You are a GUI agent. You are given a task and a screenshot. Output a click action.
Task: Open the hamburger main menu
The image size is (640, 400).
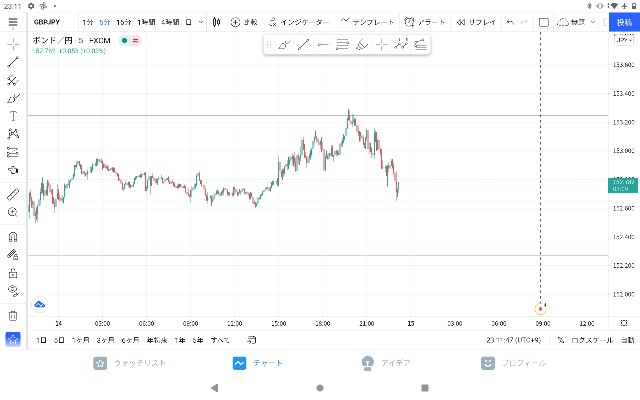point(13,22)
